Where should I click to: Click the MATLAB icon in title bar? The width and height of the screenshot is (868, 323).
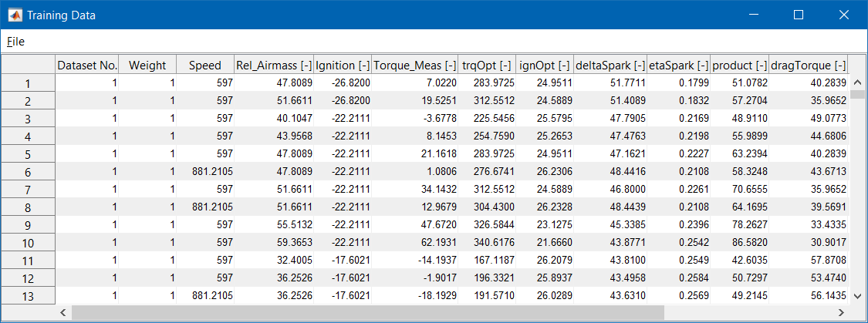[15, 15]
